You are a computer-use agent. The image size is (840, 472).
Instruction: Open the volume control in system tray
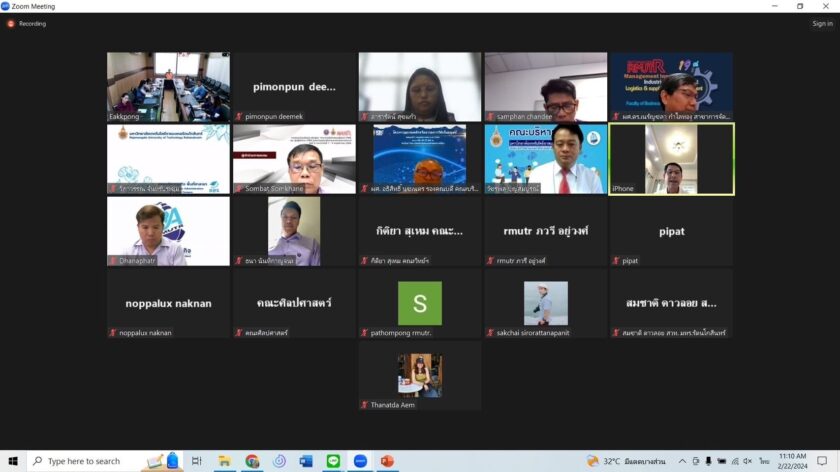747,461
